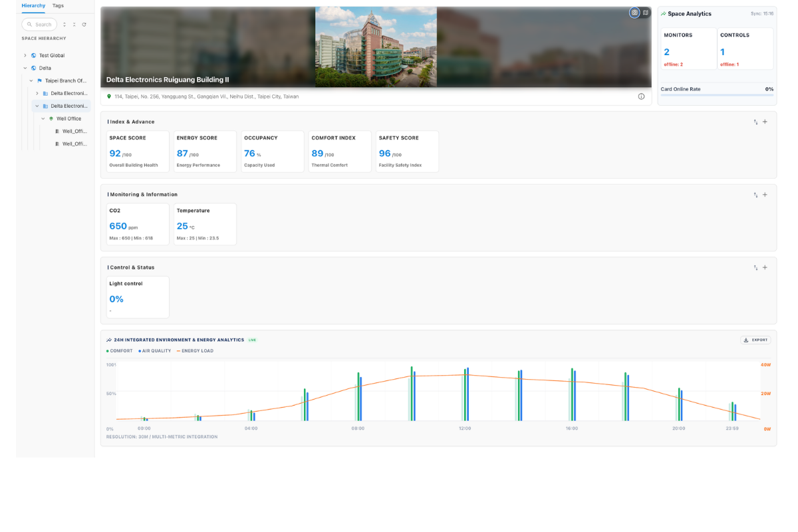Click the Card Online Rate progress bar

(x=717, y=95)
